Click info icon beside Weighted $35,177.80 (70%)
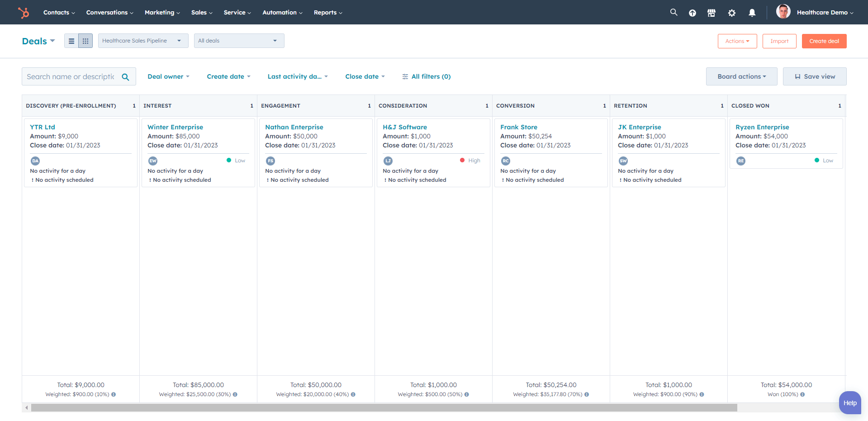The width and height of the screenshot is (868, 421). 587,394
